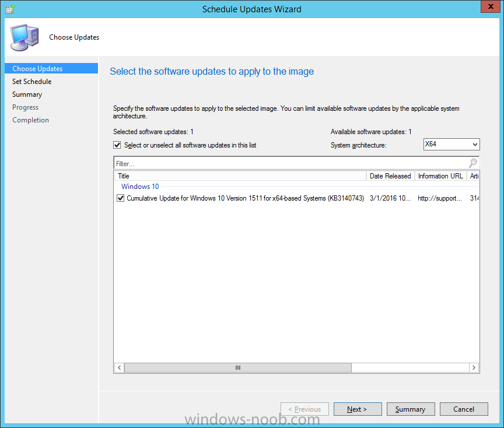This screenshot has height=428, width=504.
Task: Go to the Summary step in sidebar
Action: coord(27,94)
